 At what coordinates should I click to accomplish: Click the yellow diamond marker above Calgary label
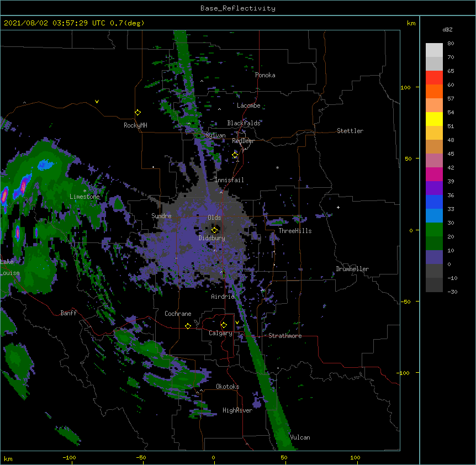[224, 325]
